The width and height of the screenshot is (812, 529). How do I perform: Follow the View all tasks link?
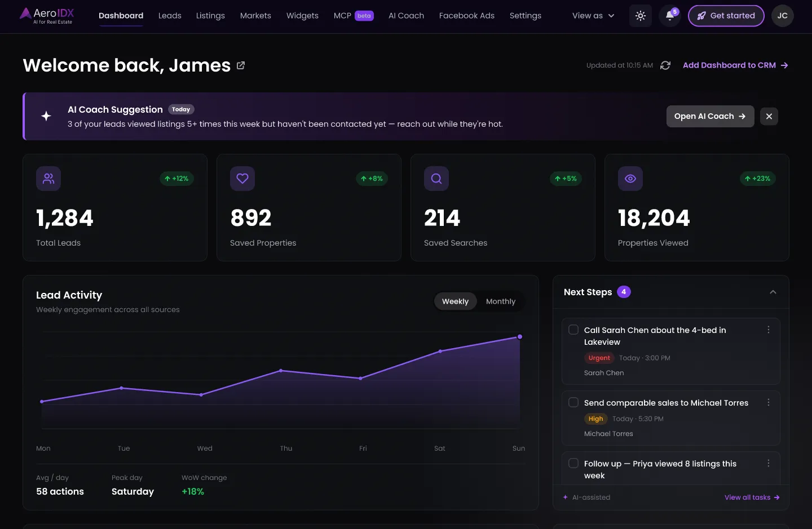pyautogui.click(x=752, y=497)
